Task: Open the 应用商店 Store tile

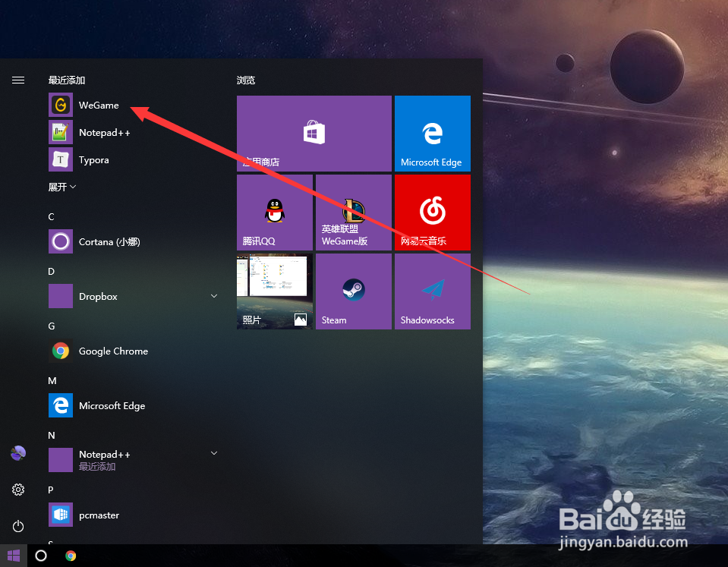Action: click(x=314, y=134)
